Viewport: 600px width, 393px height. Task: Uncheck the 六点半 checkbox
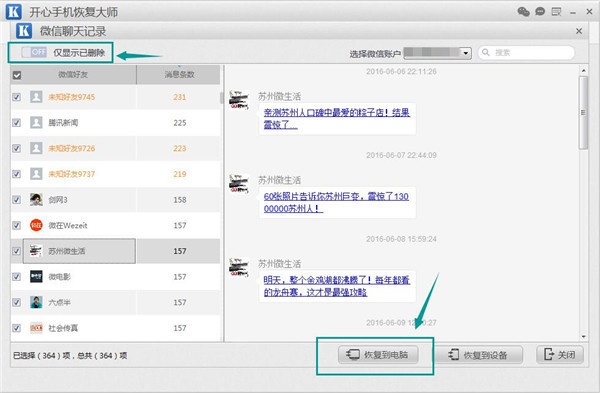[16, 302]
